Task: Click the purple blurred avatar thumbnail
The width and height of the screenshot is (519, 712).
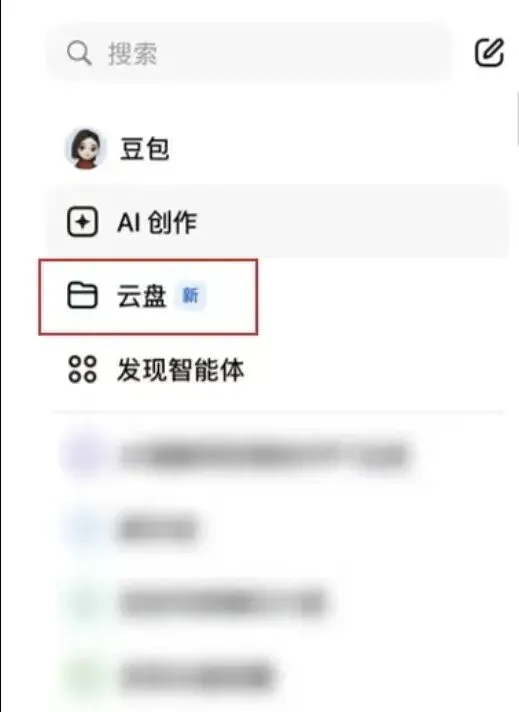Action: point(84,454)
